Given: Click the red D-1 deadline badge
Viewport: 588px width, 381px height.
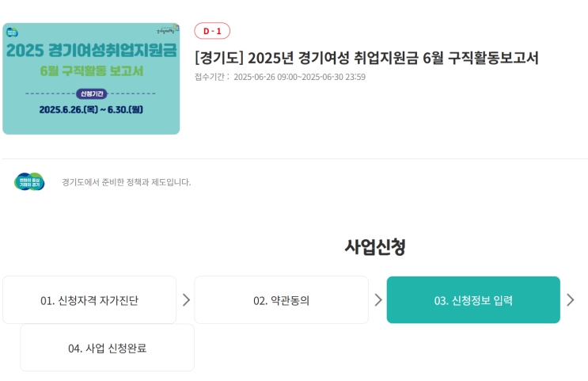Looking at the screenshot, I should point(212,31).
